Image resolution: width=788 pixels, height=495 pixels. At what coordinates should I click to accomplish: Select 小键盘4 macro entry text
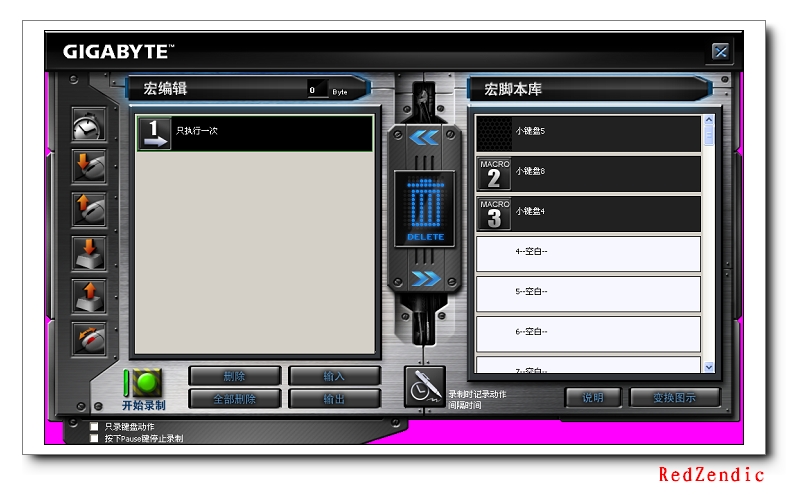530,212
